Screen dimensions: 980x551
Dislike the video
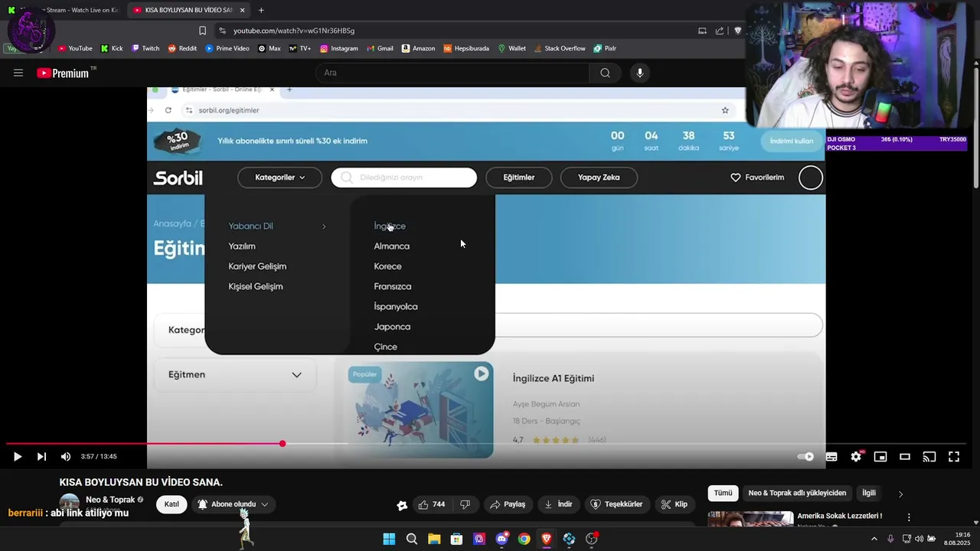pyautogui.click(x=465, y=504)
